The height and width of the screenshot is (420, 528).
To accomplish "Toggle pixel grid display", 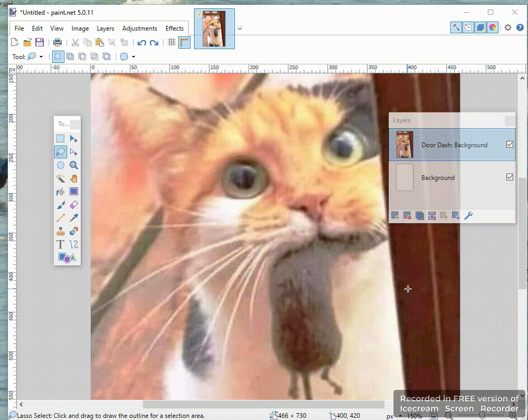I will tap(172, 42).
